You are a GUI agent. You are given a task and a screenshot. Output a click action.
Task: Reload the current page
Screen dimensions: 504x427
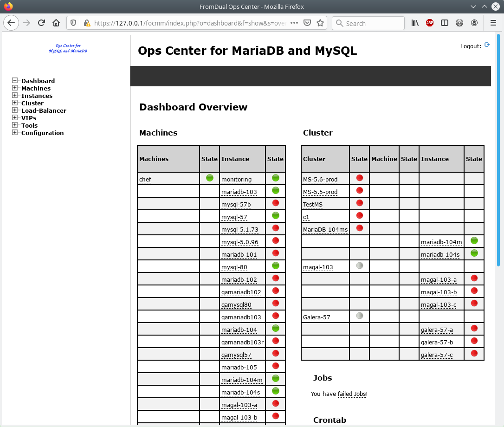[x=41, y=23]
